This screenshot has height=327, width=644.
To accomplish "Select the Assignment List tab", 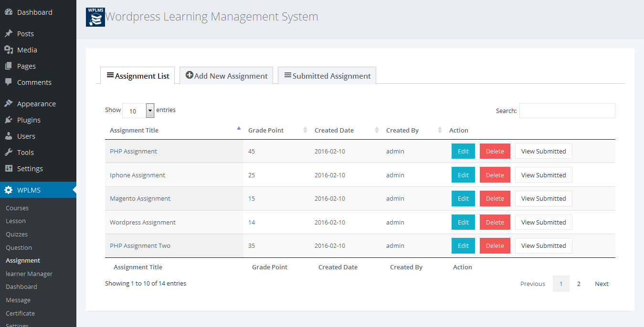I will 137,76.
